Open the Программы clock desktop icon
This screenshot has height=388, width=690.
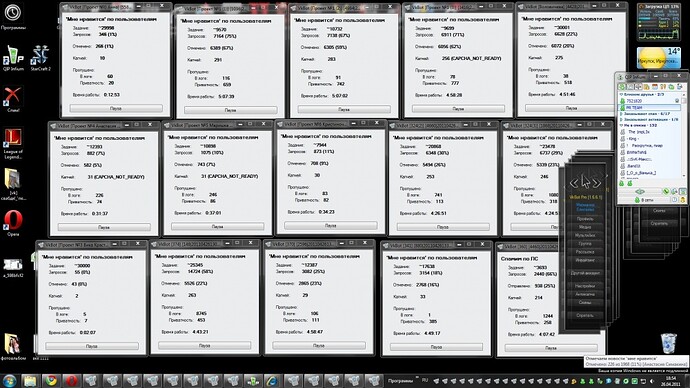13,16
